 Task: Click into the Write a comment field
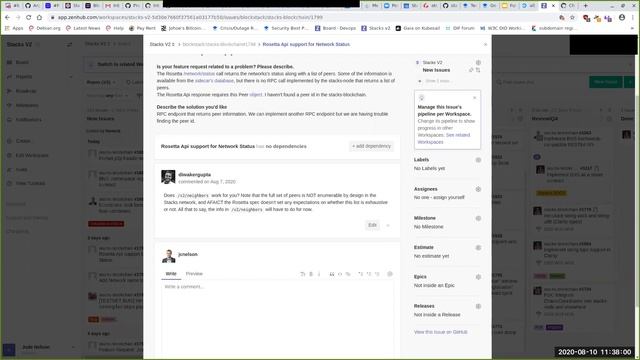(278, 316)
